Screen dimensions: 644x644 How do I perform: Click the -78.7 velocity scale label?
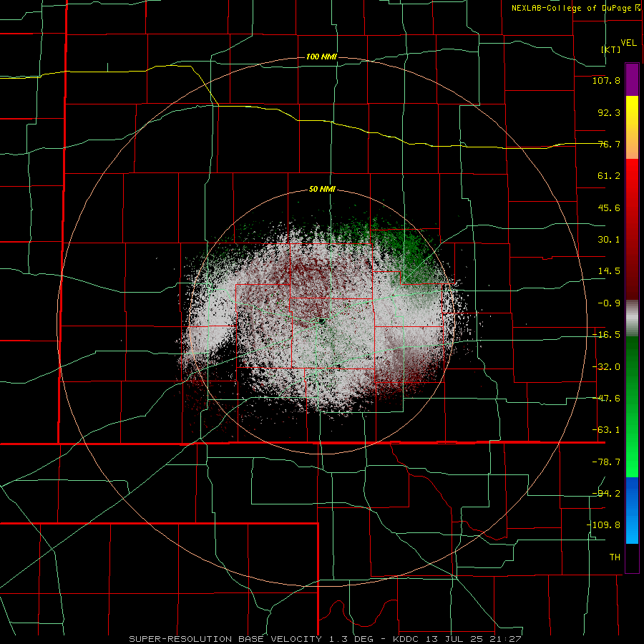click(606, 462)
